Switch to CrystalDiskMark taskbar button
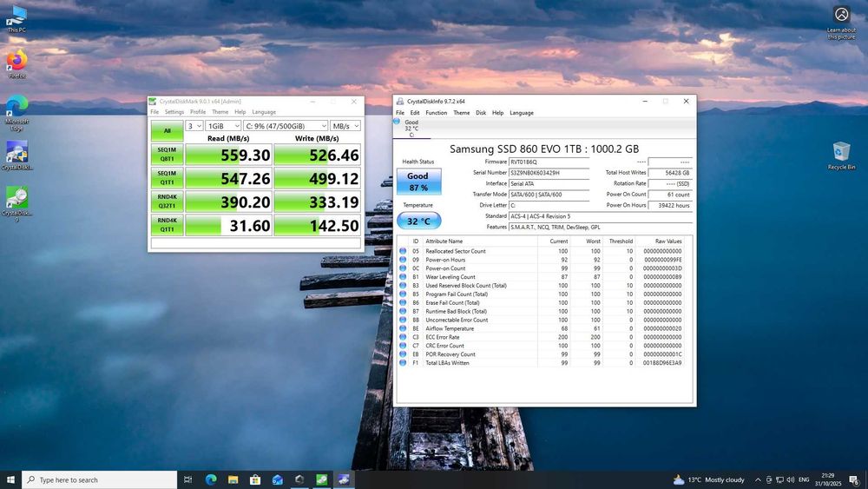868x489 pixels. pos(322,479)
